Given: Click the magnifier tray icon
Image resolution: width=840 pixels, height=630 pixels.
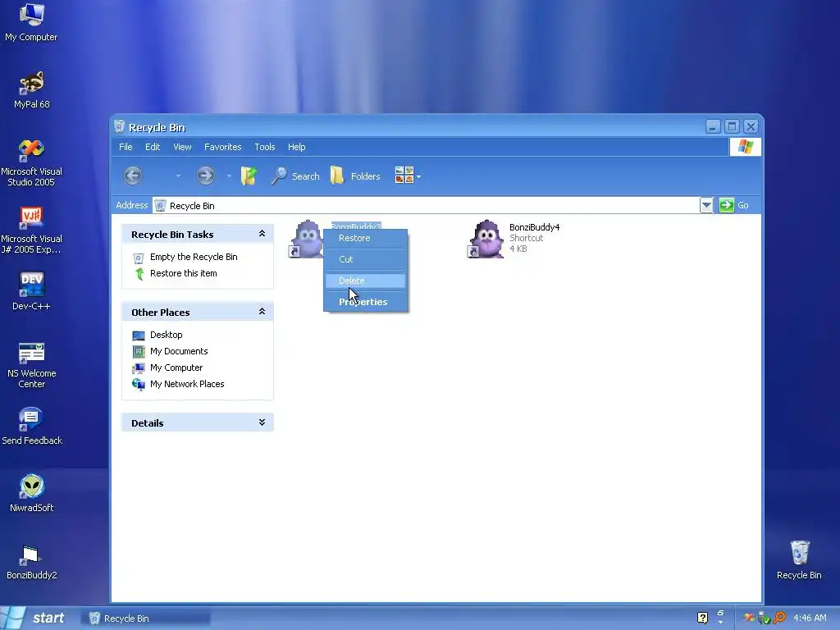Looking at the screenshot, I should coord(779,618).
